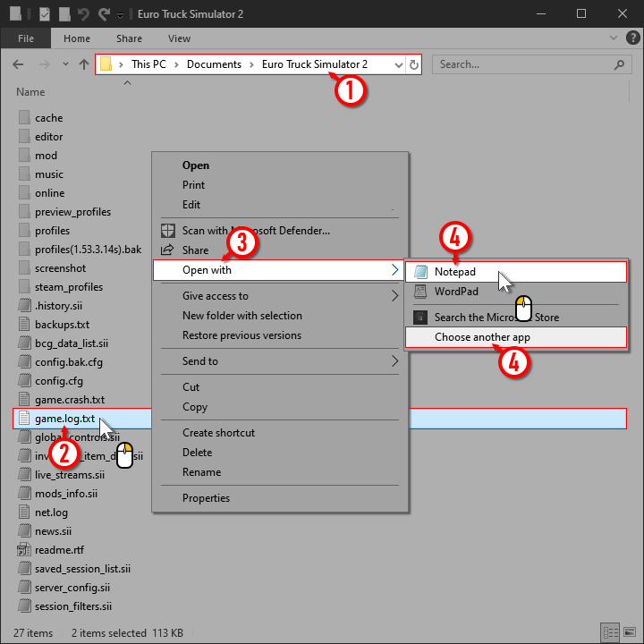Screen dimensions: 644x644
Task: Select the .history.sii file icon
Action: [24, 306]
